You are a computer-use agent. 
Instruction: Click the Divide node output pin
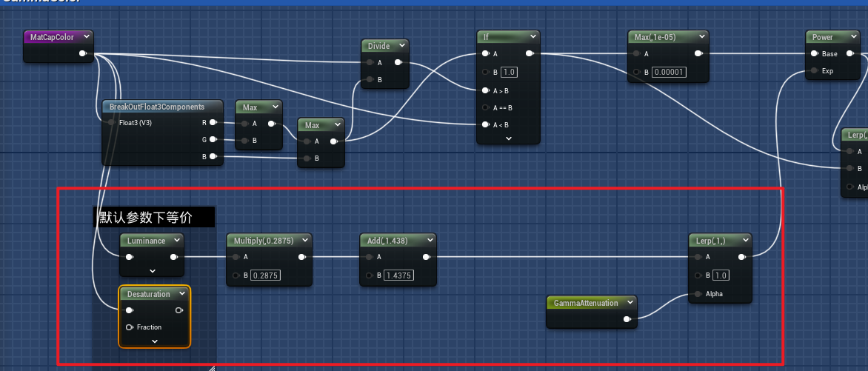point(398,63)
